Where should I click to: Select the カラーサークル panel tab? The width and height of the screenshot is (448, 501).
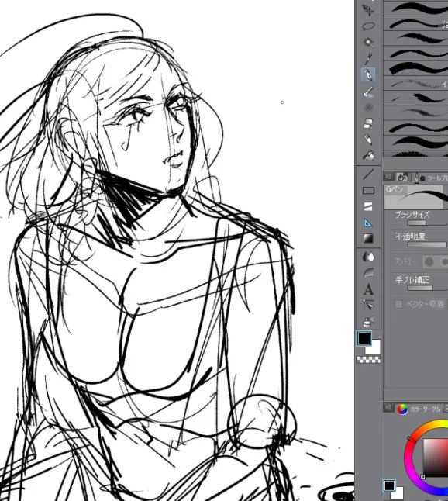[x=425, y=409]
